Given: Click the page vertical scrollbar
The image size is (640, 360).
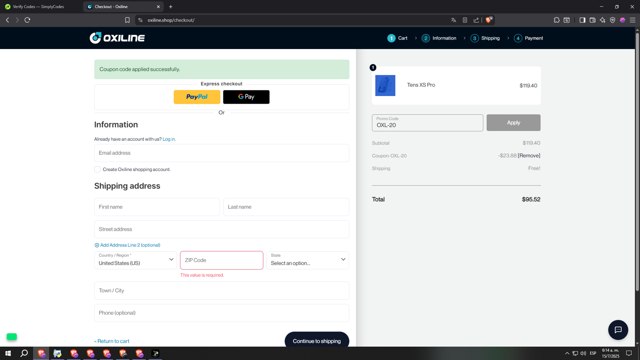Looking at the screenshot, I should pyautogui.click(x=637, y=161).
